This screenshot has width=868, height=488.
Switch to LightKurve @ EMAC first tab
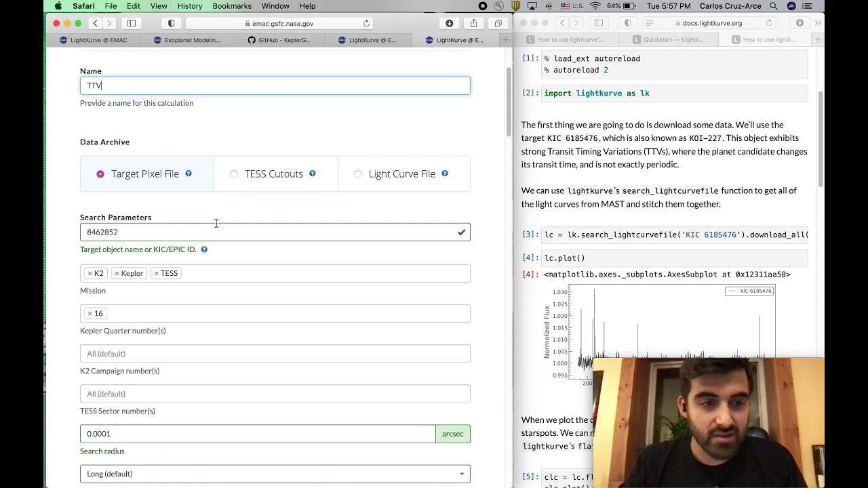(93, 40)
